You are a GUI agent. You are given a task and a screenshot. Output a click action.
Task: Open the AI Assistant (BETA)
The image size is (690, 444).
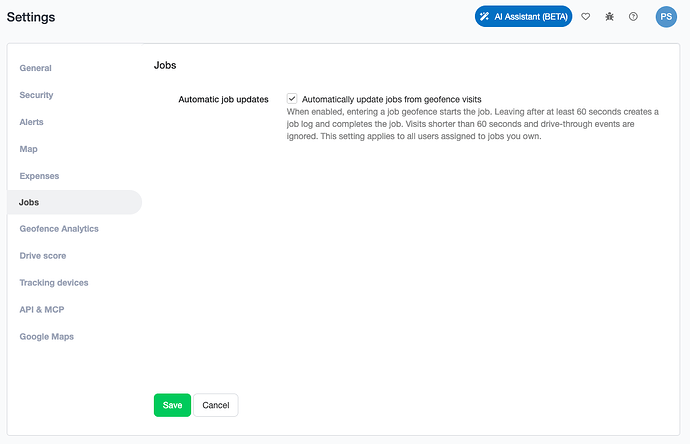[x=523, y=17]
